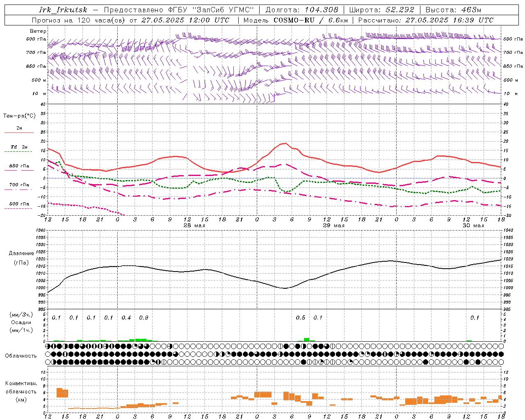Select the (мм/3ч.) units label
This screenshot has height=420, width=525.
point(21,315)
